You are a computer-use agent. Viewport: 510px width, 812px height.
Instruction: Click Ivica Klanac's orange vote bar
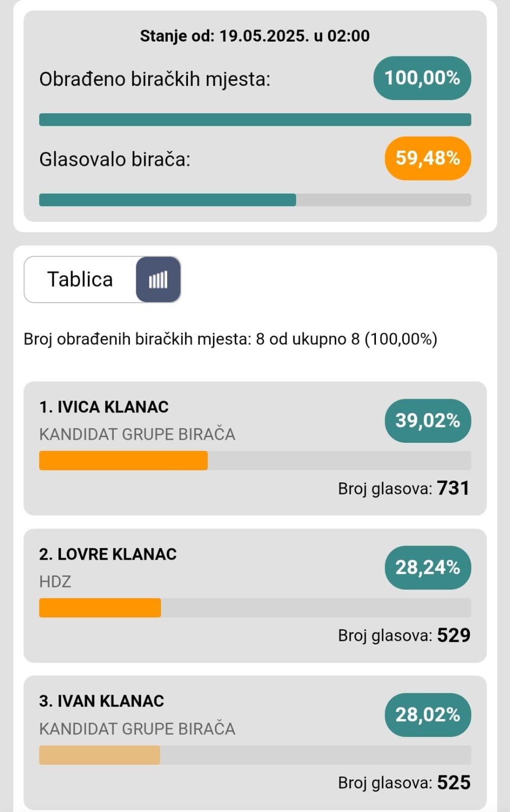click(x=123, y=461)
